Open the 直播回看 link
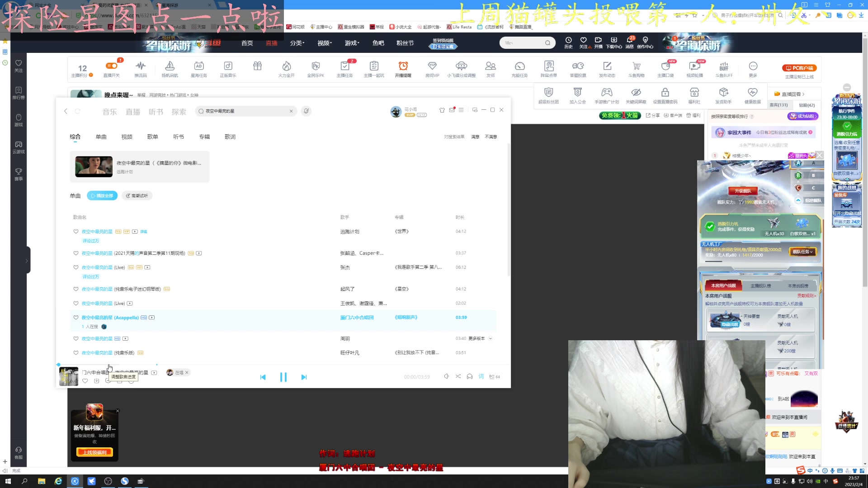The image size is (868, 488). (790, 94)
